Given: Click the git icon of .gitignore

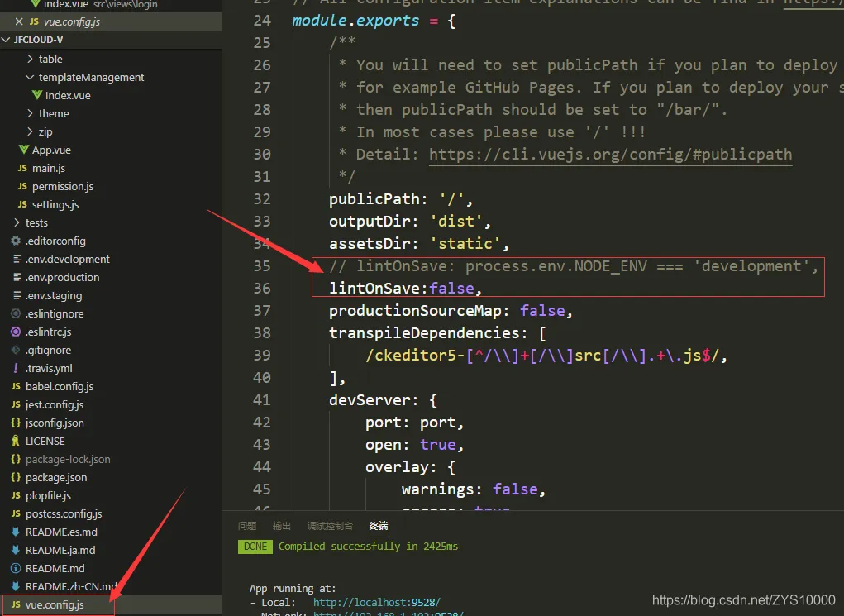Looking at the screenshot, I should coord(16,350).
